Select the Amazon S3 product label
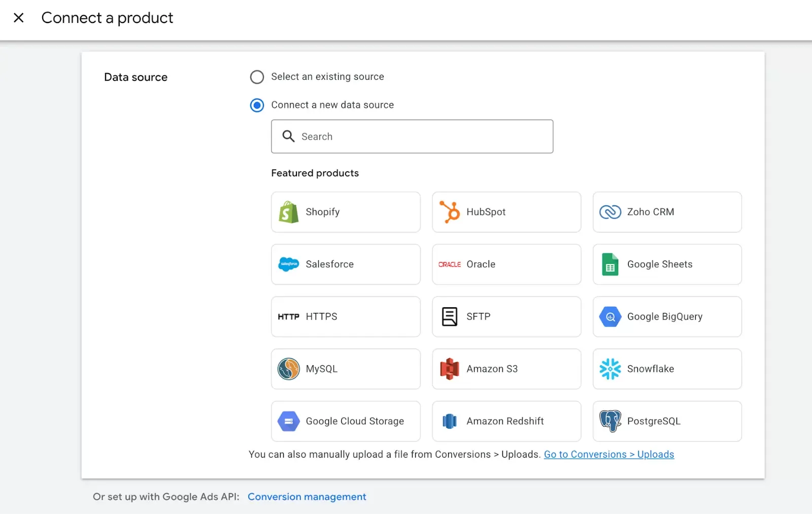This screenshot has width=812, height=514. pos(492,369)
